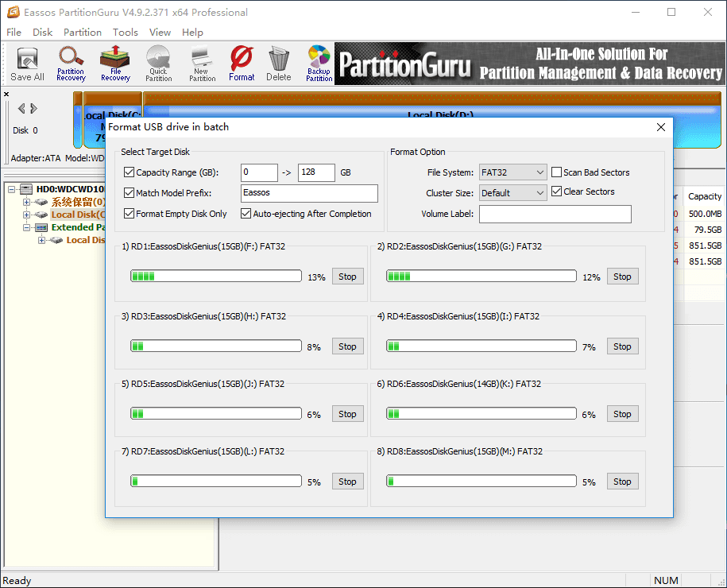Expand the nested Local Disk node

(41, 240)
